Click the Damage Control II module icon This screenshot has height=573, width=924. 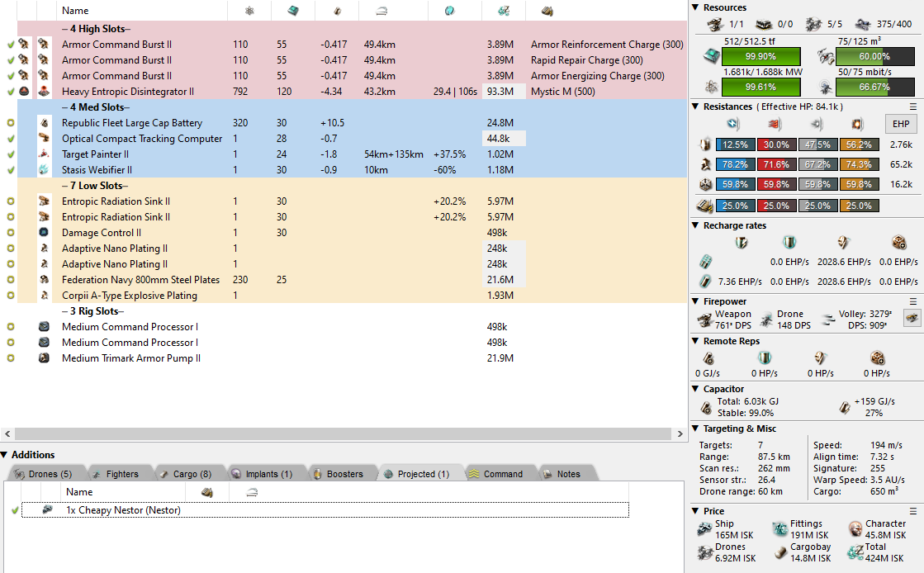[x=44, y=233]
